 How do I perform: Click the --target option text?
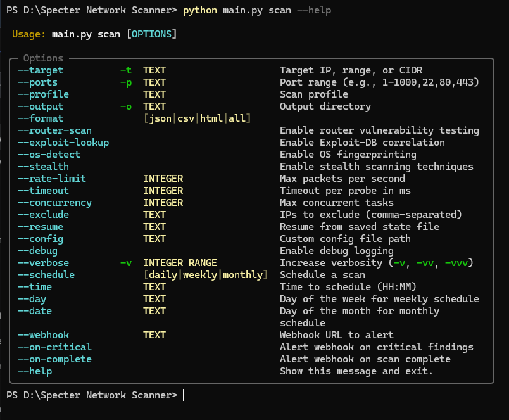[x=41, y=70]
